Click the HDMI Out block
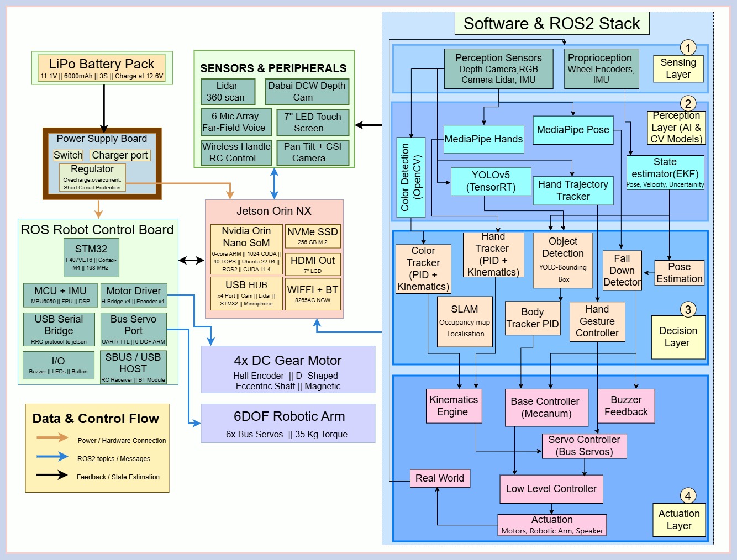Viewport: 737px width, 560px height. (313, 264)
